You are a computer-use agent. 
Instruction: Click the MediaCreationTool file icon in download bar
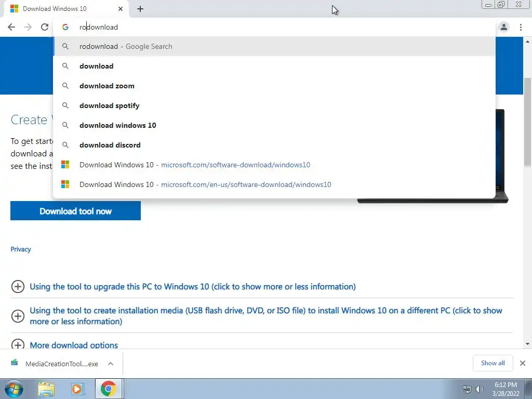(x=14, y=363)
